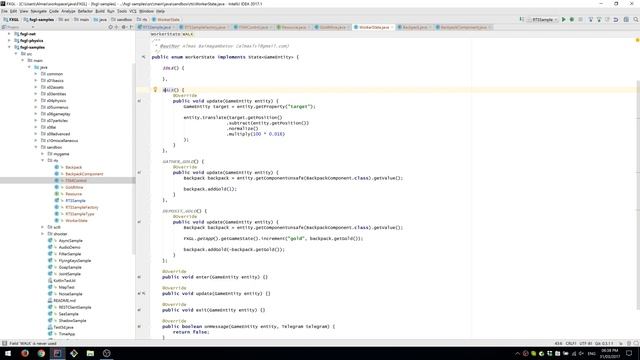Click the gutter icon next to the enum declaration
The height and width of the screenshot is (360, 640).
pos(144,57)
